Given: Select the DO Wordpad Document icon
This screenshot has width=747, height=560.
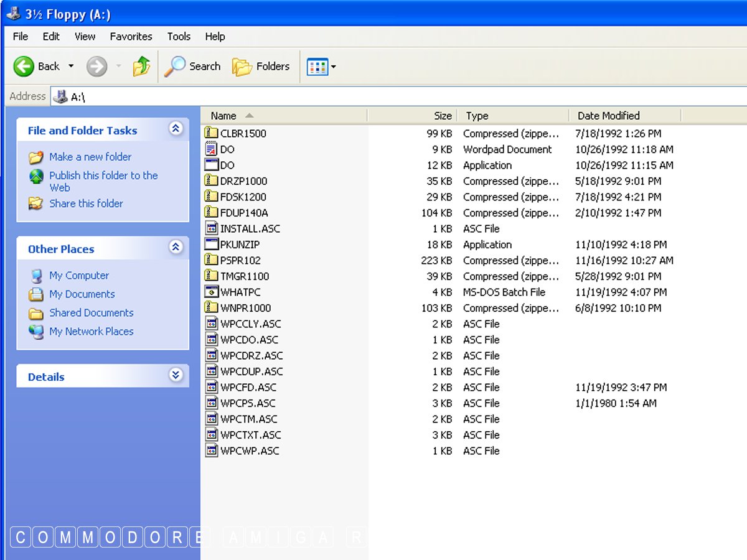Looking at the screenshot, I should tap(211, 149).
